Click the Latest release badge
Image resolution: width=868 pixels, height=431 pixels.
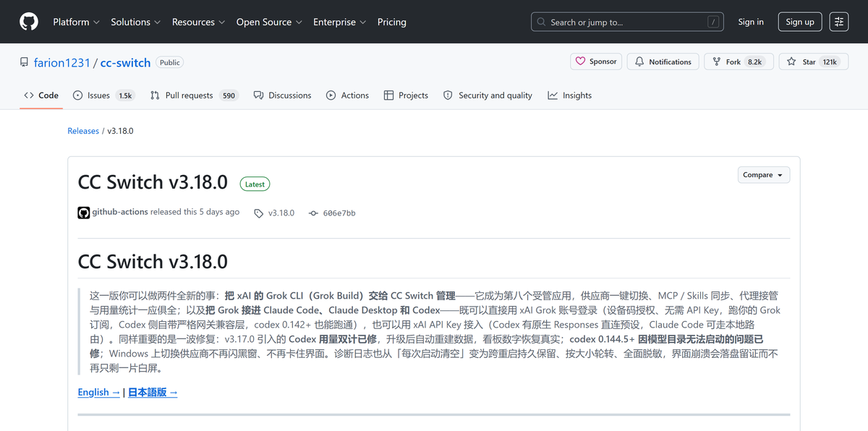coord(255,184)
